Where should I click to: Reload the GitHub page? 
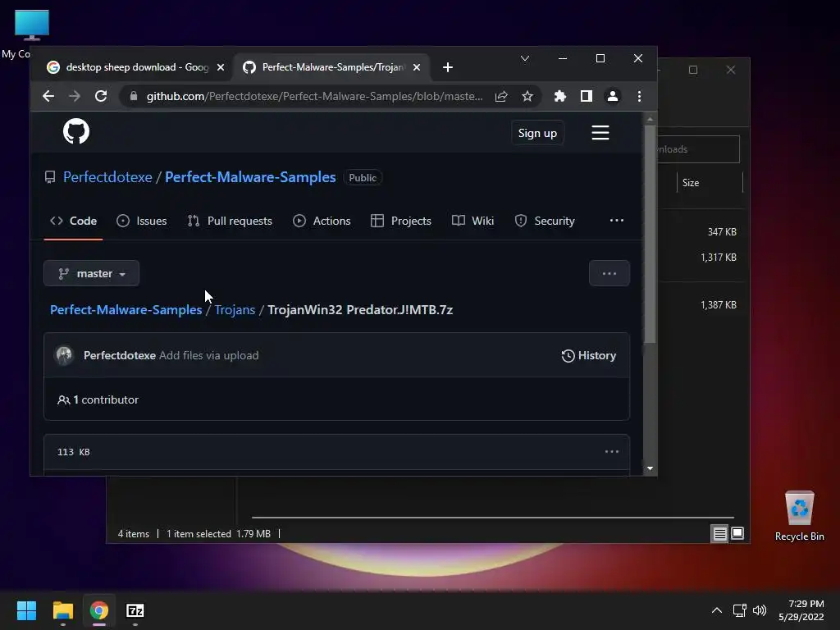tap(101, 97)
